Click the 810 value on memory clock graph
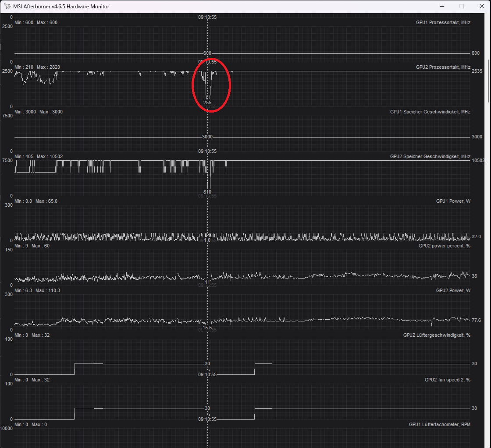 tap(207, 192)
